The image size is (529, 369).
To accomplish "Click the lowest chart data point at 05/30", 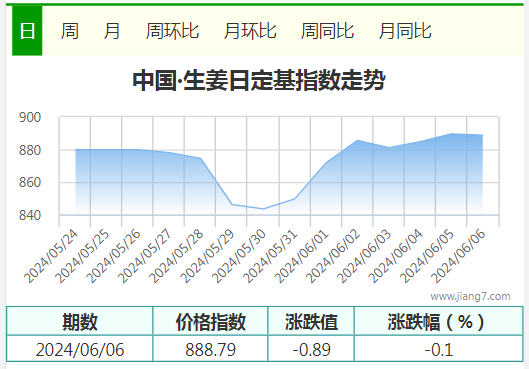I will tap(263, 209).
